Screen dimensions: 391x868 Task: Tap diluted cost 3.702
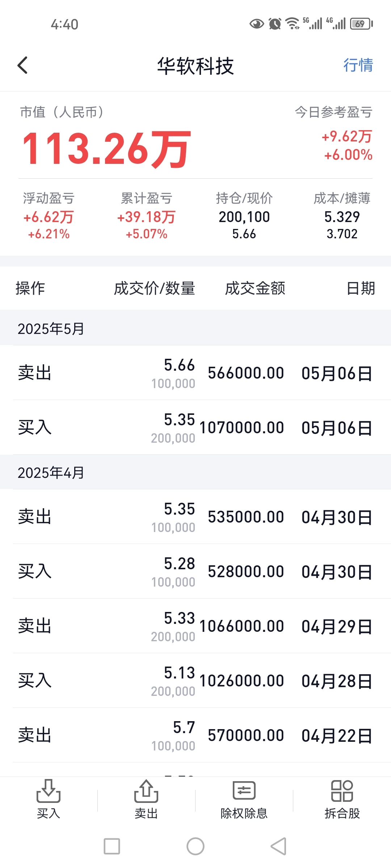[342, 234]
